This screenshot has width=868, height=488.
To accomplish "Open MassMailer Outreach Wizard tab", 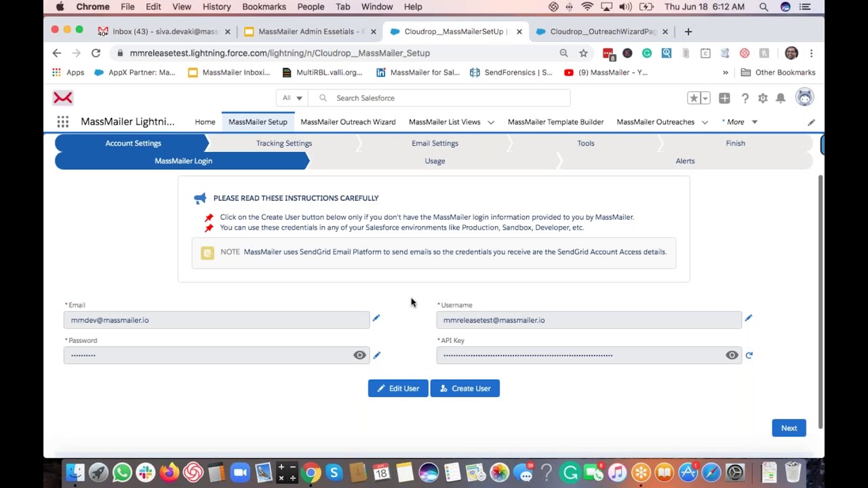I will pyautogui.click(x=348, y=122).
